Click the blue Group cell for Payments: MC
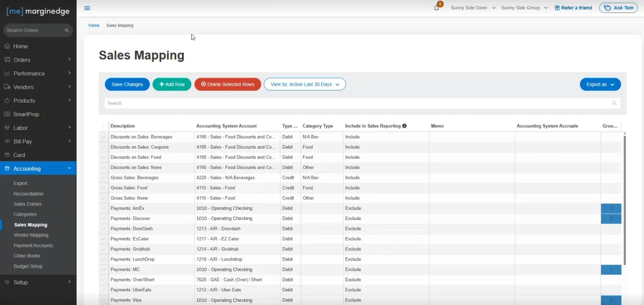 coord(611,270)
